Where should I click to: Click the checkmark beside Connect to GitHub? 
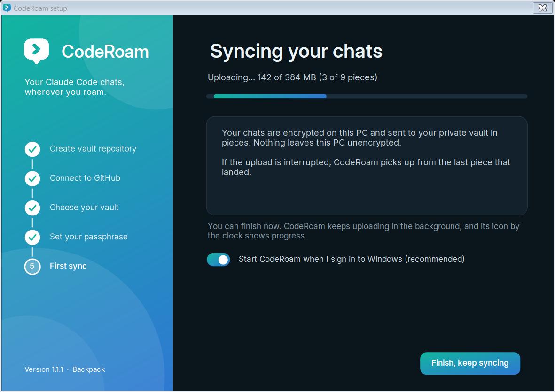32,178
